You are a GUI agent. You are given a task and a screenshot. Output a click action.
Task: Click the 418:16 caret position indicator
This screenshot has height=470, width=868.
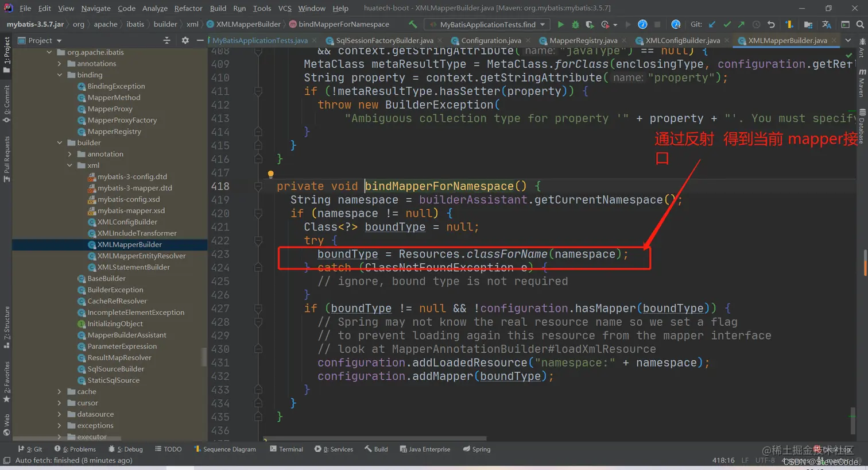point(723,460)
